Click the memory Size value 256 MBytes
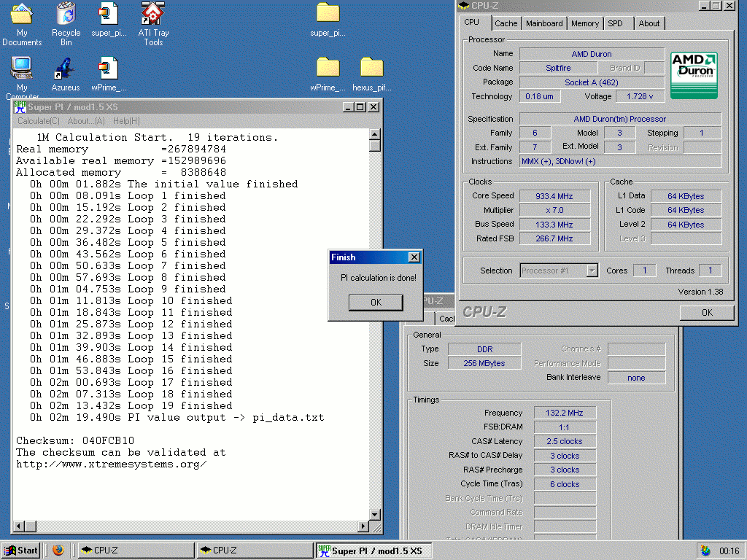 click(484, 363)
